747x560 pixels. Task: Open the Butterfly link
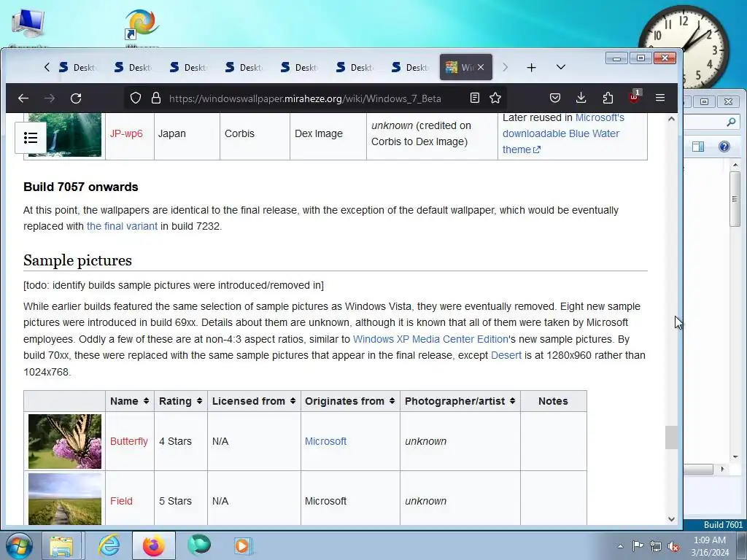tap(128, 441)
